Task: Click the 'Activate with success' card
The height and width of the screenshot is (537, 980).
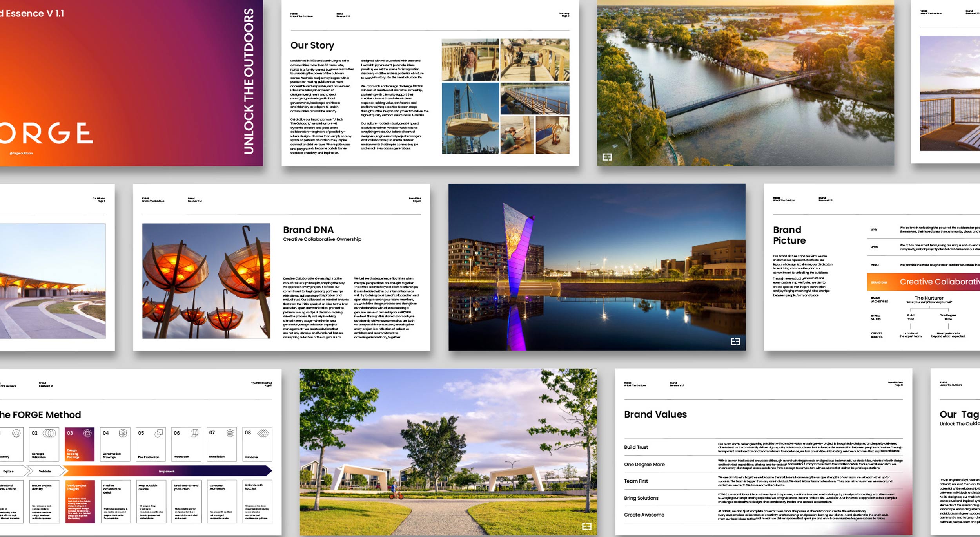Action: pyautogui.click(x=258, y=502)
